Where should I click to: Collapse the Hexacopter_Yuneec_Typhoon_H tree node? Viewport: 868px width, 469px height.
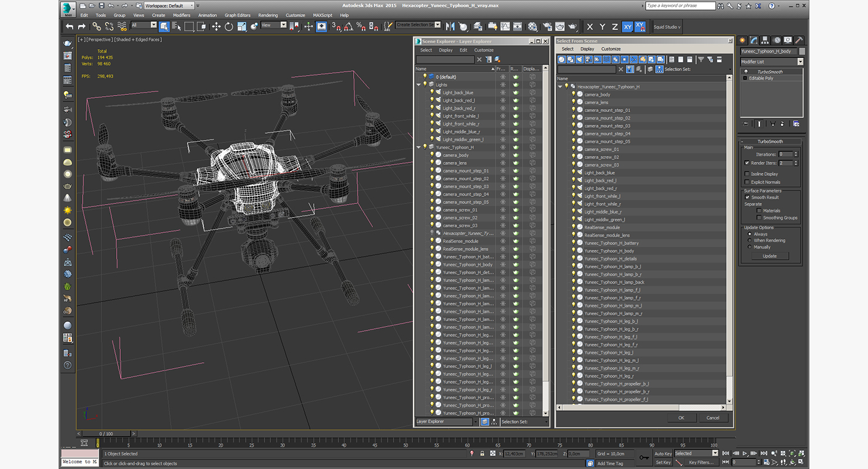tap(560, 86)
